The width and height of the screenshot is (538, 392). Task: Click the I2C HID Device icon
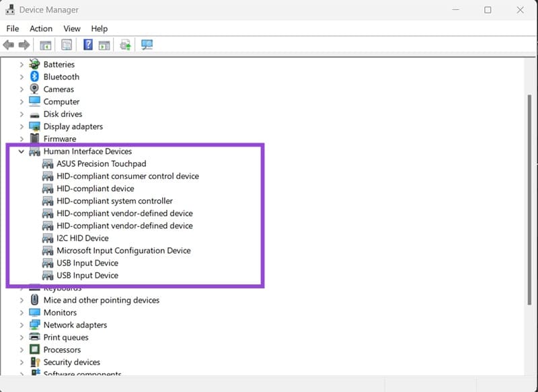48,238
